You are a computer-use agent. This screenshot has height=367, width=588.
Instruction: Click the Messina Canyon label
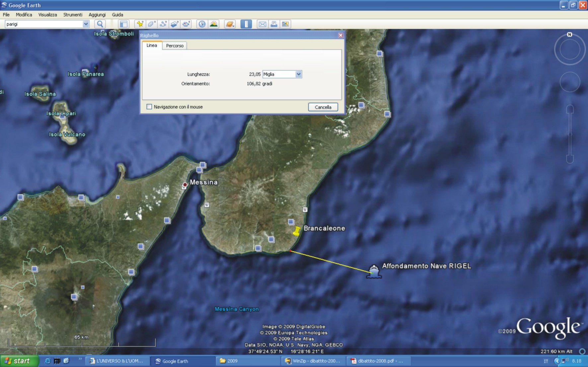(237, 309)
